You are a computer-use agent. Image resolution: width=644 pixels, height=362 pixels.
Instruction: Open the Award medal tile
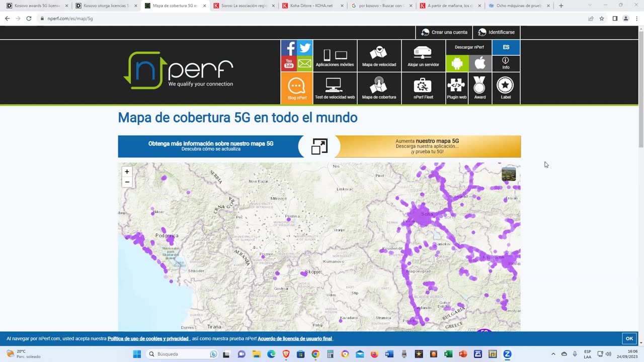[x=480, y=88]
